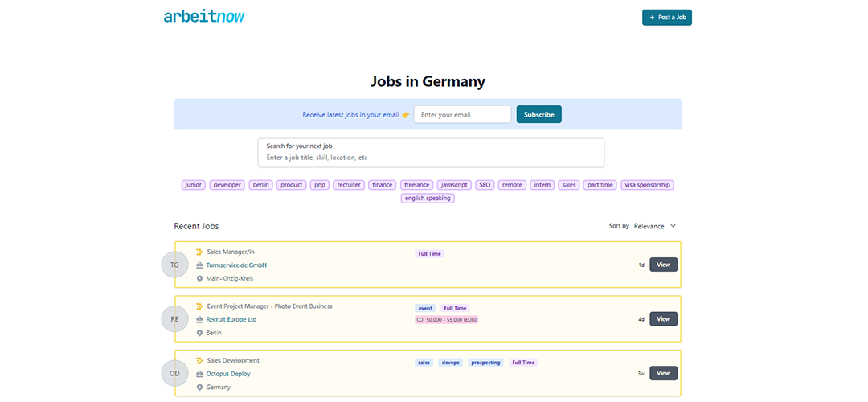868x402 pixels.
Task: Select the recruiter tag
Action: pyautogui.click(x=349, y=185)
